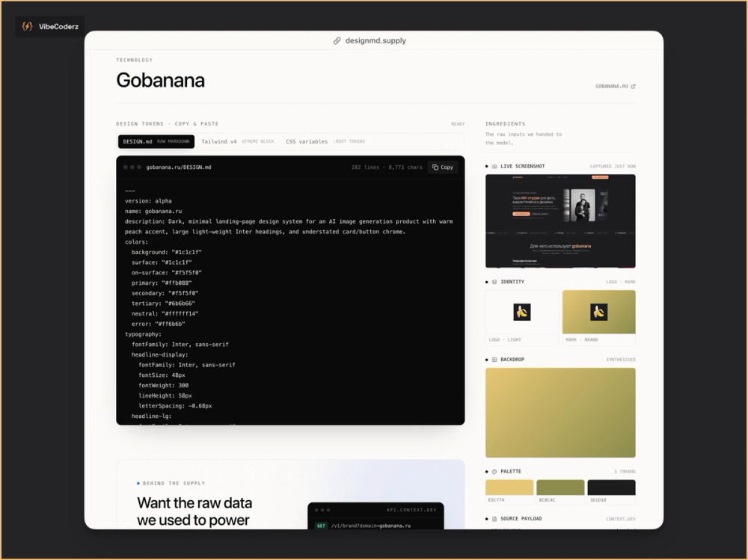Click the 'fontWeight: 300' code line
The width and height of the screenshot is (748, 560).
163,385
